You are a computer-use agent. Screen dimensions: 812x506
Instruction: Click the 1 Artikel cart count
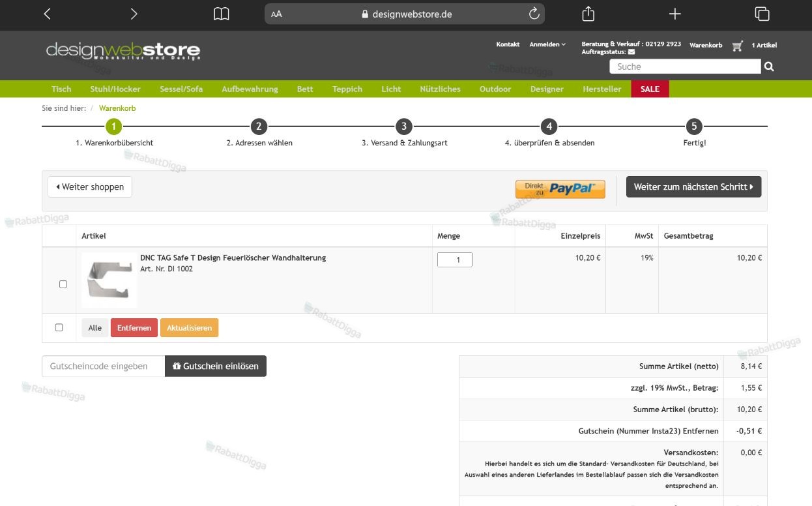(764, 45)
